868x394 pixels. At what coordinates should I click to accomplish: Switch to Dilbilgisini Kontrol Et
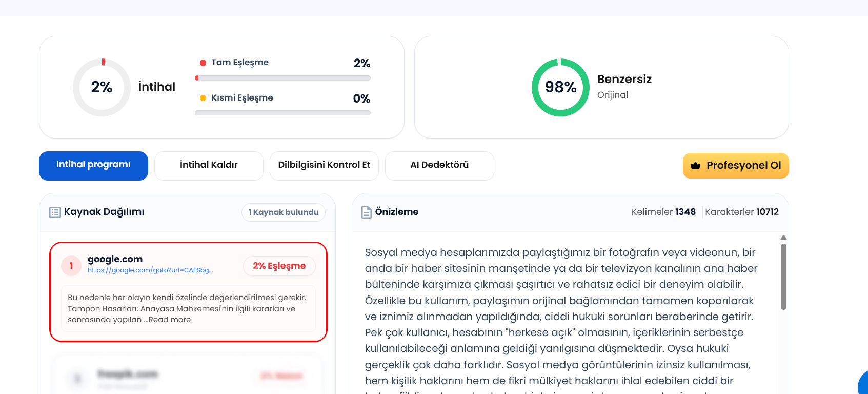pos(324,166)
